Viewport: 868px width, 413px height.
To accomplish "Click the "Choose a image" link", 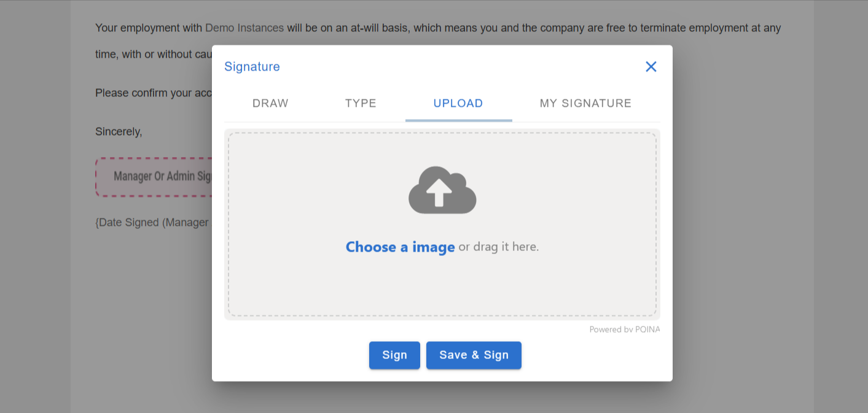I will 400,247.
